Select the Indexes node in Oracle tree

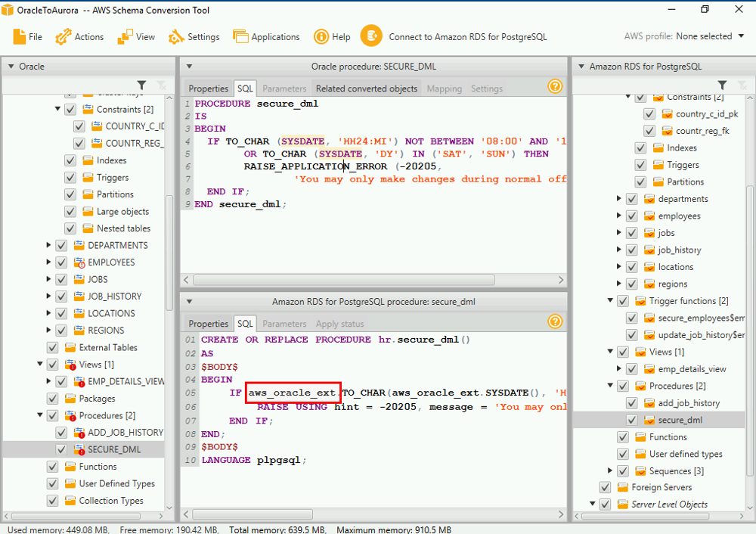[x=111, y=160]
